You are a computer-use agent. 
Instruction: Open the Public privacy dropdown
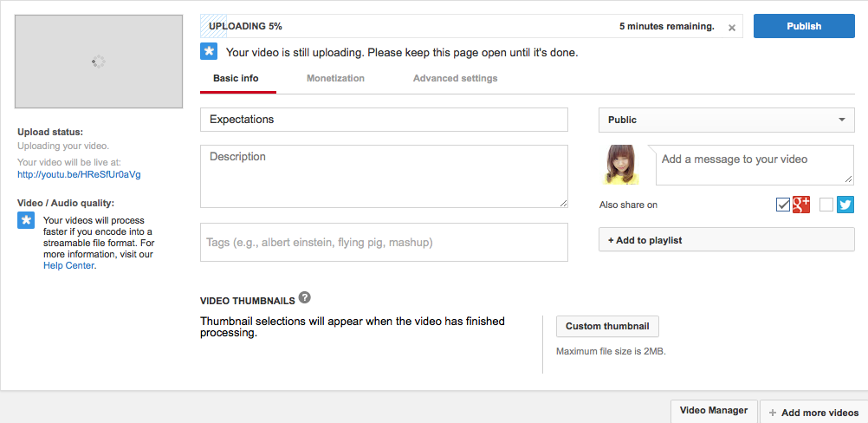click(726, 120)
